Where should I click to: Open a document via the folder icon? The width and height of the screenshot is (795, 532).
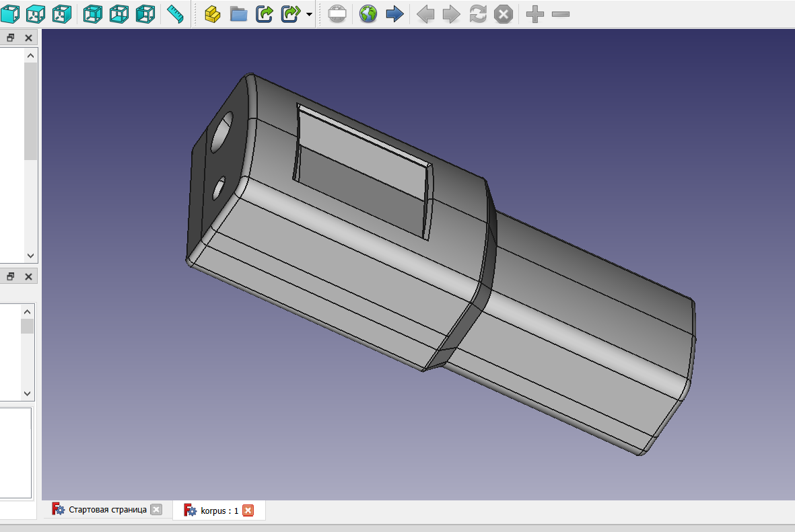[238, 13]
